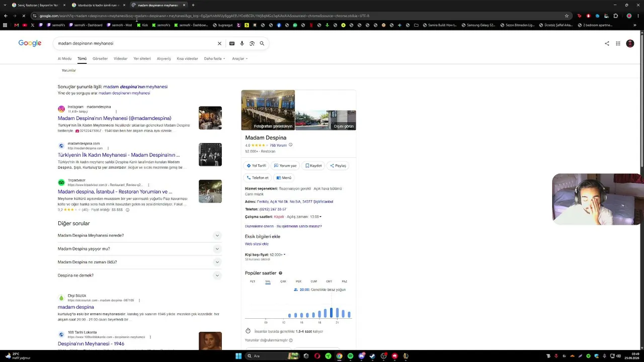Open Discord from the taskbar
The width and height of the screenshot is (644, 362).
(x=361, y=356)
